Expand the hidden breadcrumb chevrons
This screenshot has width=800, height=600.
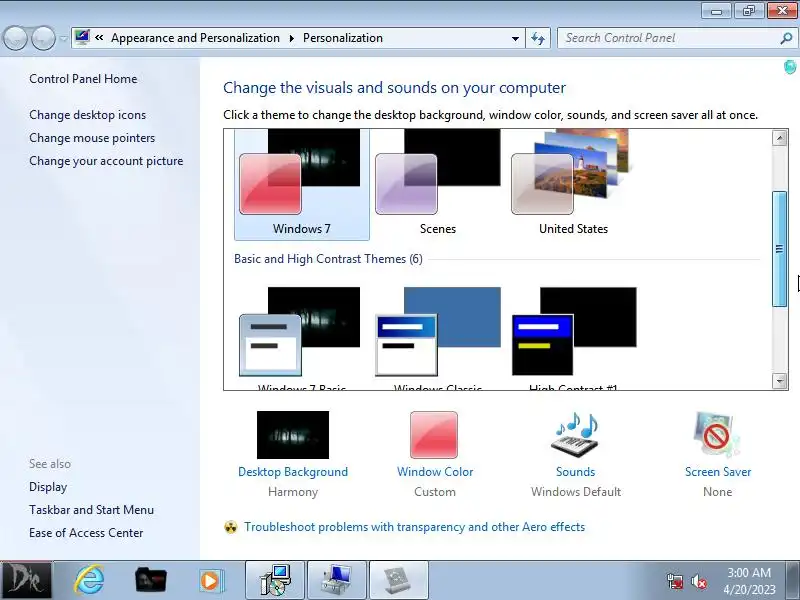[99, 37]
